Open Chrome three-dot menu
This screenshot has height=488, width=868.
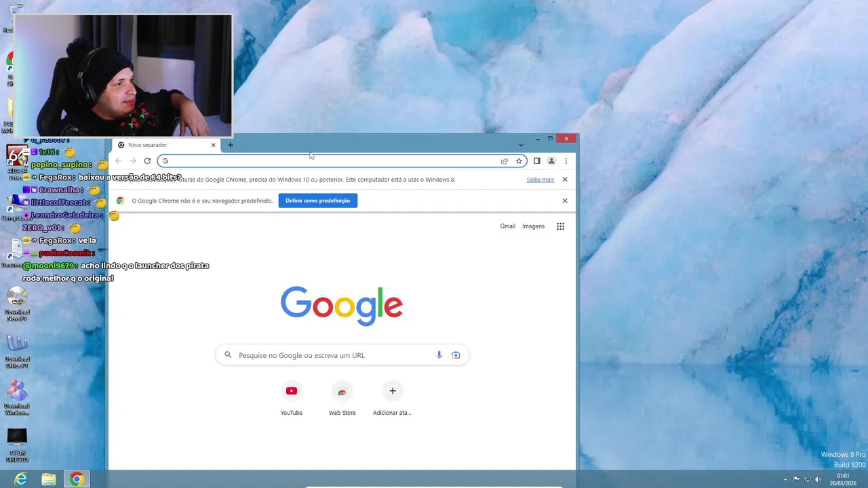point(566,161)
